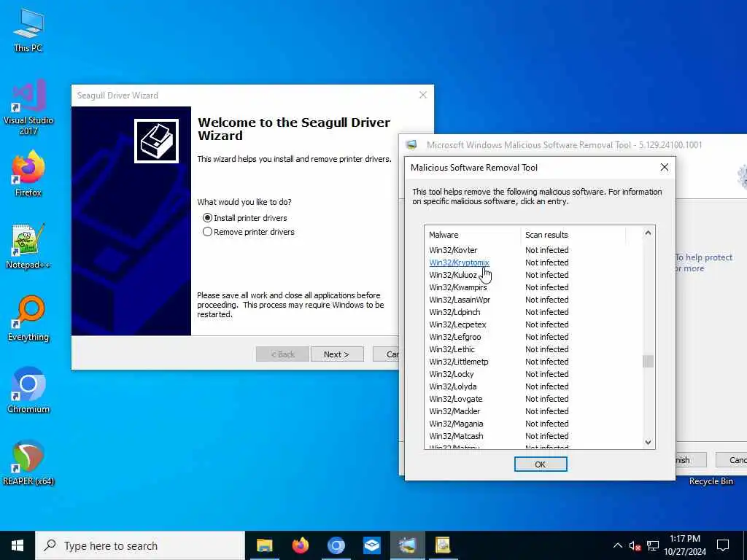Viewport: 747px width, 560px height.
Task: Click Not infected result for Win32/Locky
Action: click(x=547, y=374)
